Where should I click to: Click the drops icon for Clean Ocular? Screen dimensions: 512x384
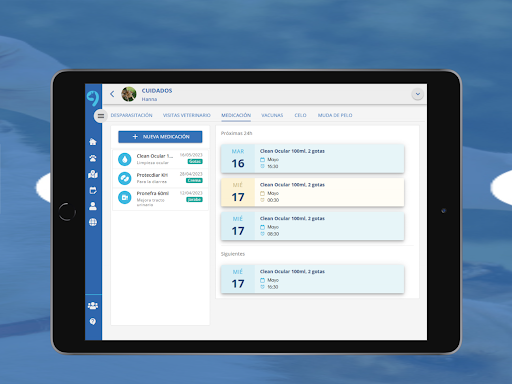[x=125, y=159]
